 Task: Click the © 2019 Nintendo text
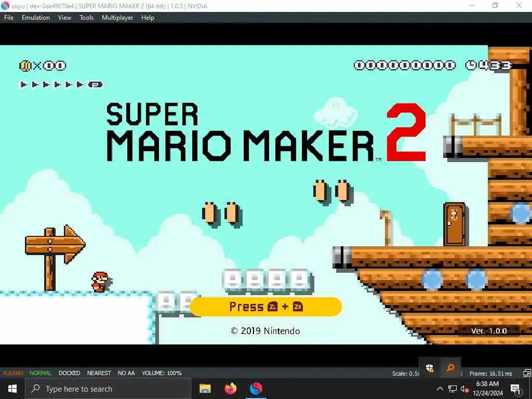(x=265, y=331)
